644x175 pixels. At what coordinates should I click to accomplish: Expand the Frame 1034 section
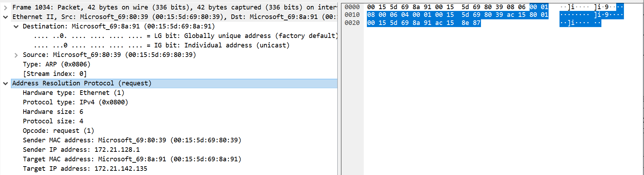coord(5,7)
